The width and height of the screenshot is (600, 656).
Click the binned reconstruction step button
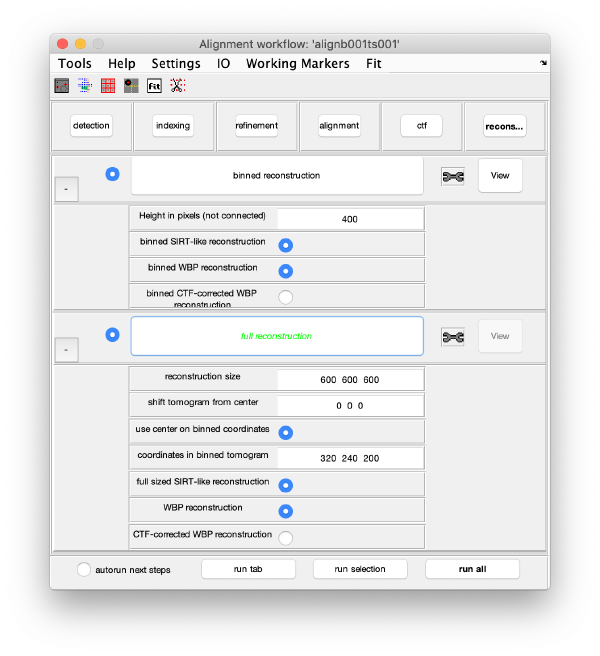277,176
